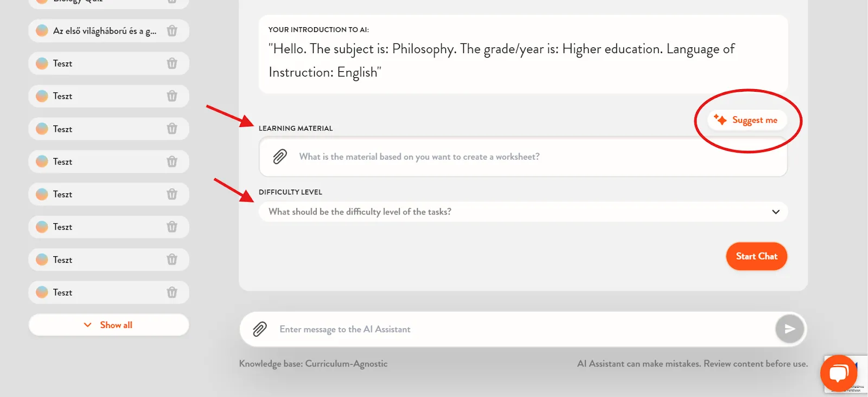Click the avatar circle beside the second Teszt chat
Screen dimensions: 868x397
tap(42, 96)
